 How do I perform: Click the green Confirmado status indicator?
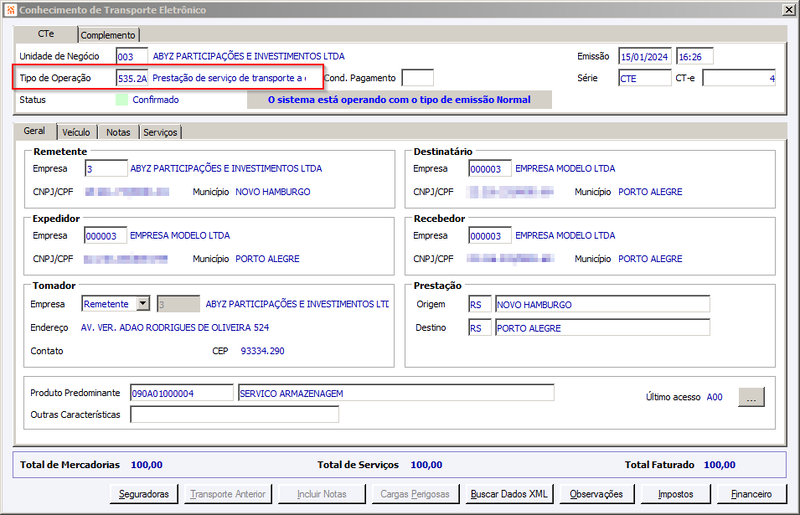pyautogui.click(x=122, y=100)
